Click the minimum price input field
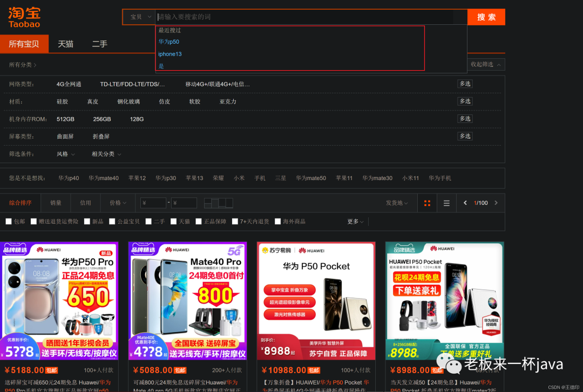 pos(153,203)
